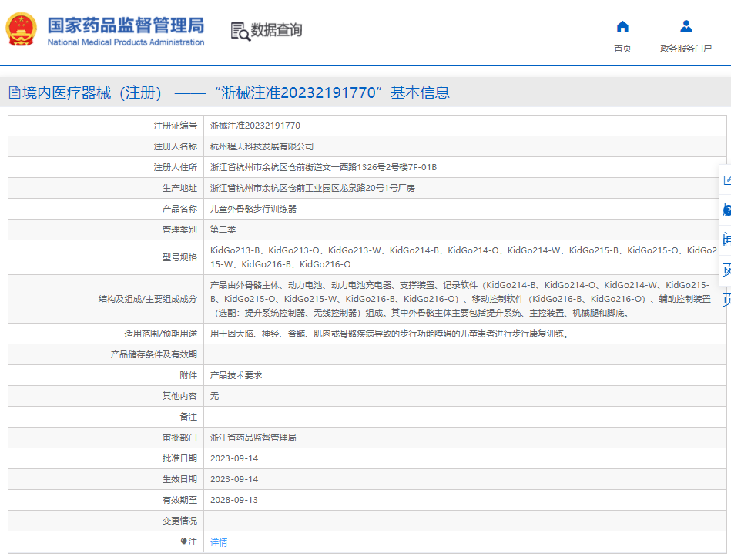Viewport: 731px width, 560px height.
Task: Click expiry date 2028-09-13
Action: 234,500
